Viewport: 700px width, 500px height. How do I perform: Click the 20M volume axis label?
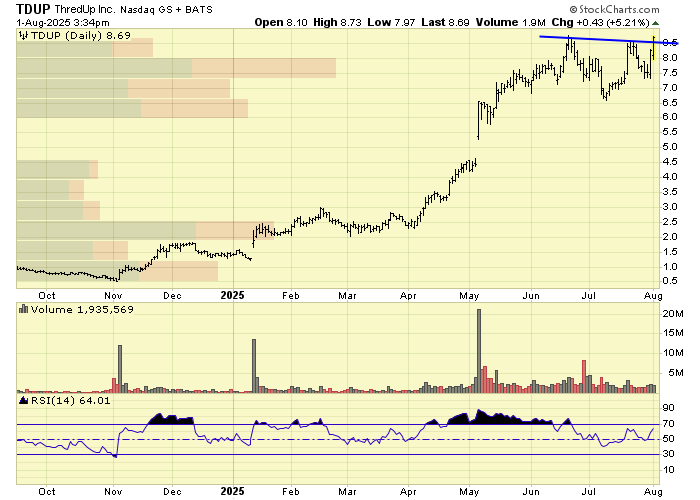click(673, 314)
